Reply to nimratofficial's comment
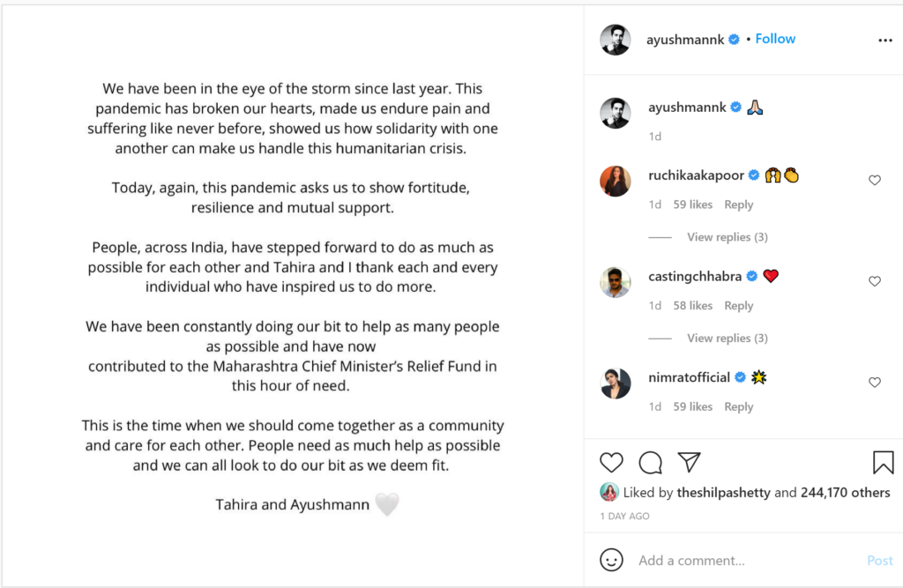 pyautogui.click(x=738, y=407)
